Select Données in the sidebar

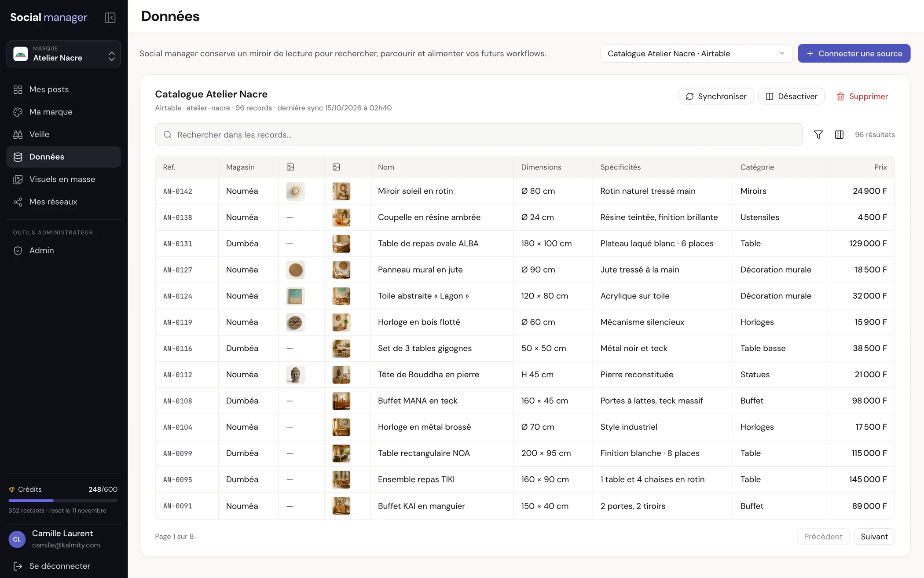(x=64, y=157)
